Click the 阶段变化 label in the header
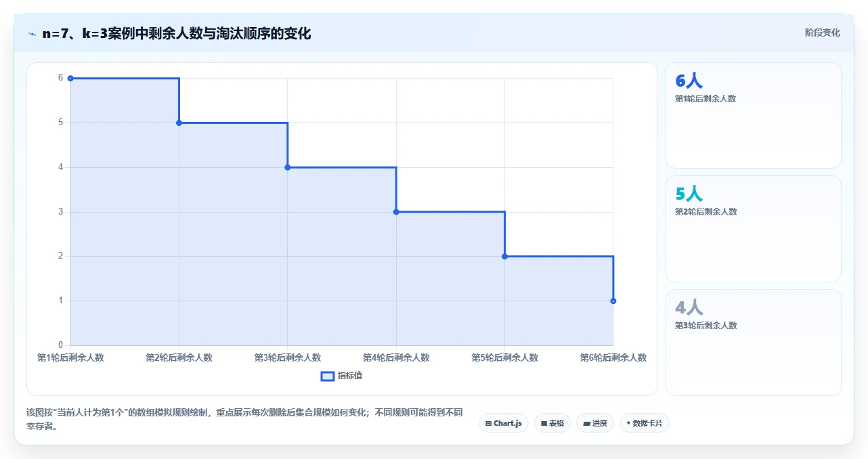 coord(823,32)
